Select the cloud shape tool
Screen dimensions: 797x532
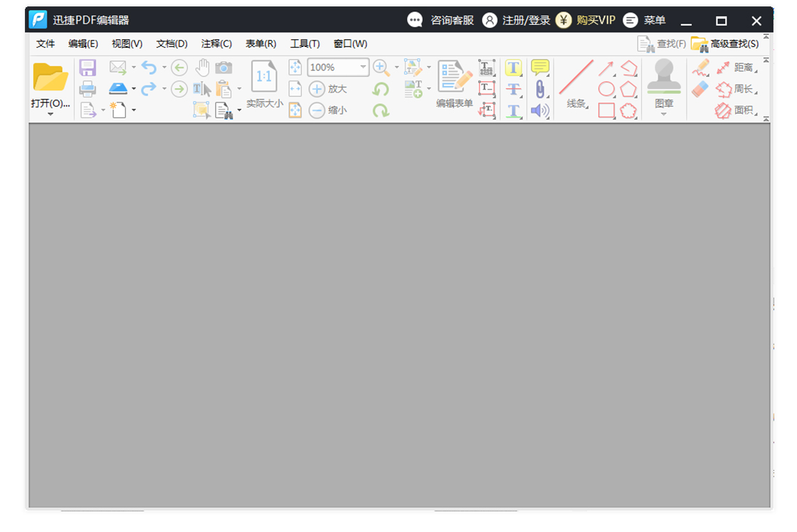click(x=629, y=110)
